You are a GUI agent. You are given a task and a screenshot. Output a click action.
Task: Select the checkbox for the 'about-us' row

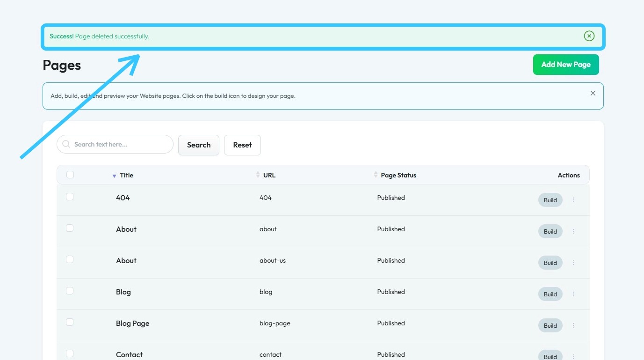[x=70, y=259]
